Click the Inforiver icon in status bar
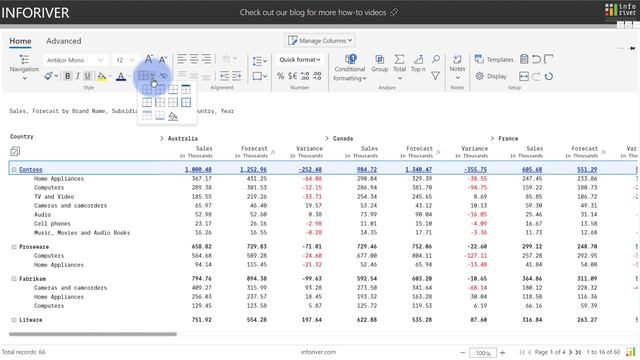640x360 pixels. (631, 352)
